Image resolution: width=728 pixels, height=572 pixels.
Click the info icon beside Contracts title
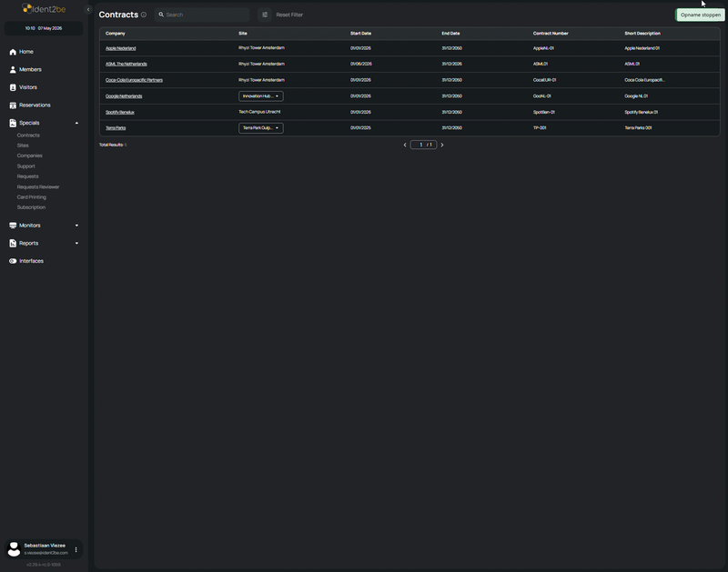point(144,15)
